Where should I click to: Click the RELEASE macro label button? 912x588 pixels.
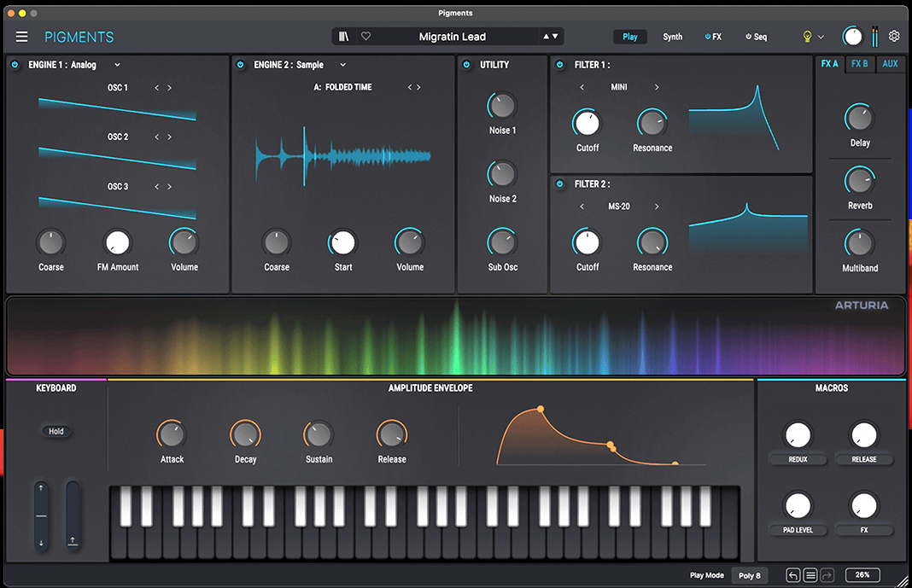pos(863,459)
